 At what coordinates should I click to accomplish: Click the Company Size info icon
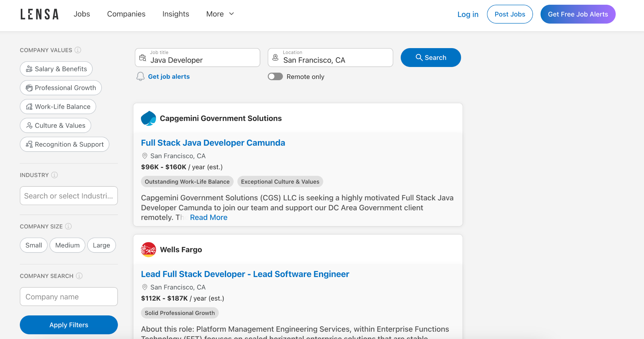[68, 226]
